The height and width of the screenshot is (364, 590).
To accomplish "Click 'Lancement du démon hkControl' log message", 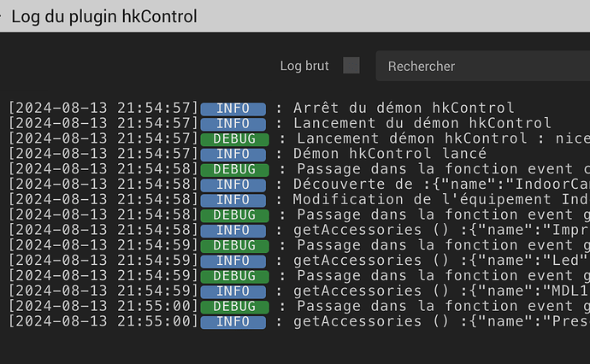I will [x=422, y=123].
